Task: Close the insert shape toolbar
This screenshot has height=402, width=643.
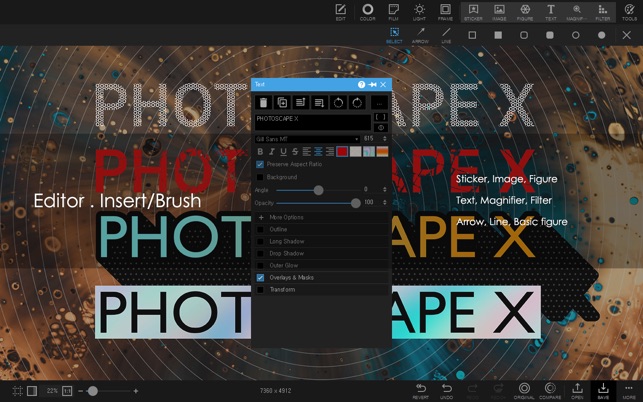Action: coord(627,35)
